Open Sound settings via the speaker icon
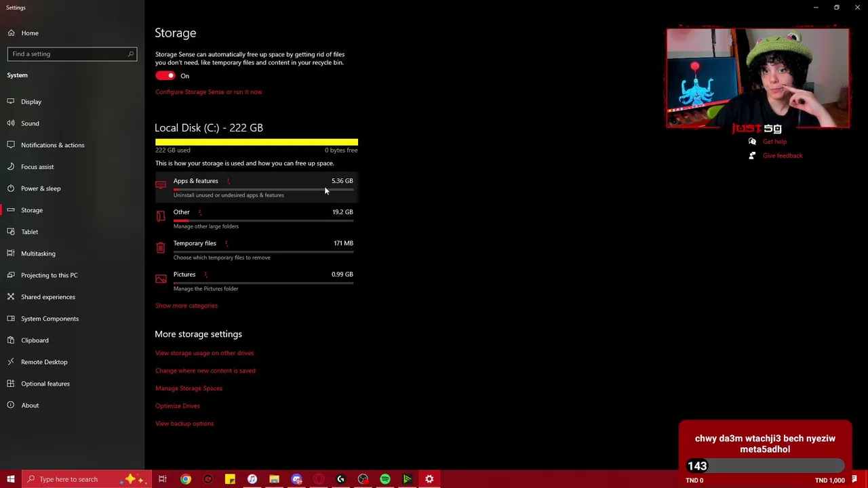This screenshot has width=868, height=488. coord(11,123)
